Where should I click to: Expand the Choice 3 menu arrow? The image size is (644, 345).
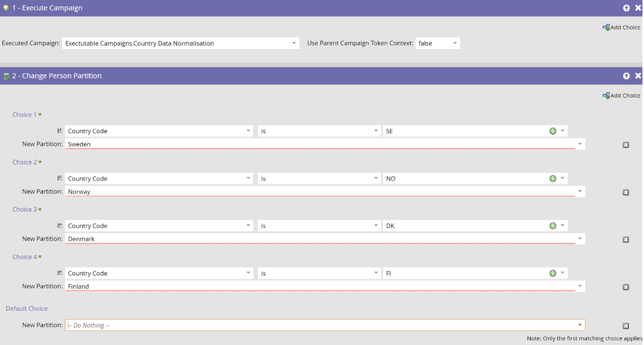[40, 209]
